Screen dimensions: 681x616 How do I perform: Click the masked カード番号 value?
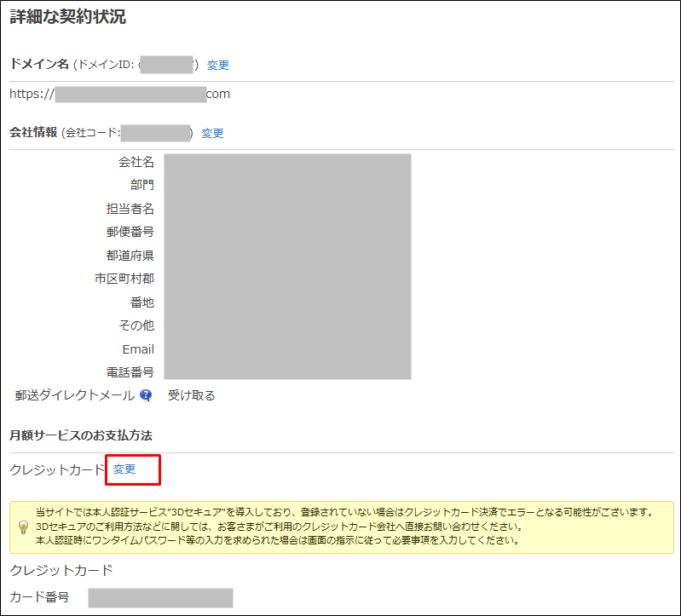(x=160, y=598)
